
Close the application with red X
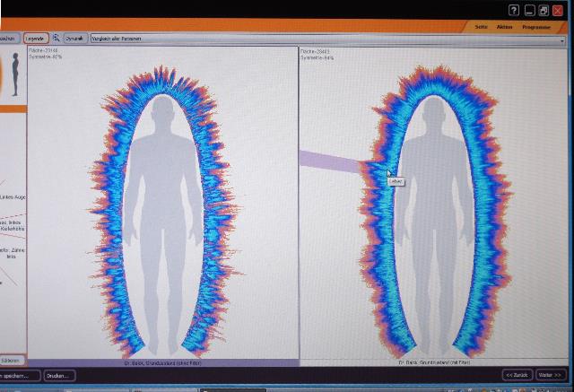[x=558, y=10]
